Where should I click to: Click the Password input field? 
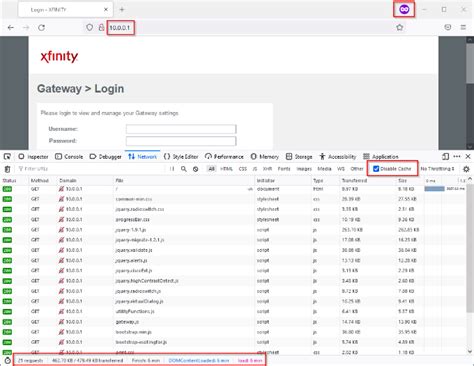point(181,141)
